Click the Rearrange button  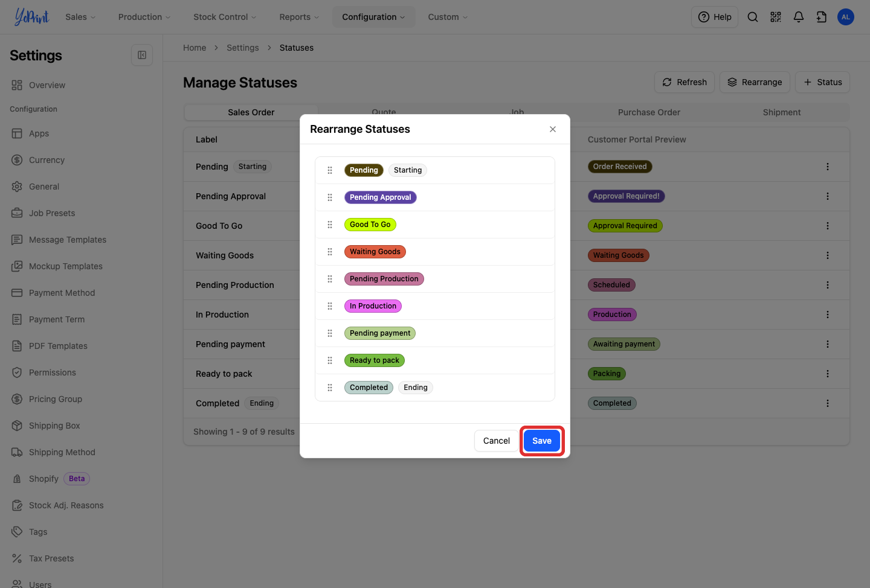pos(755,82)
